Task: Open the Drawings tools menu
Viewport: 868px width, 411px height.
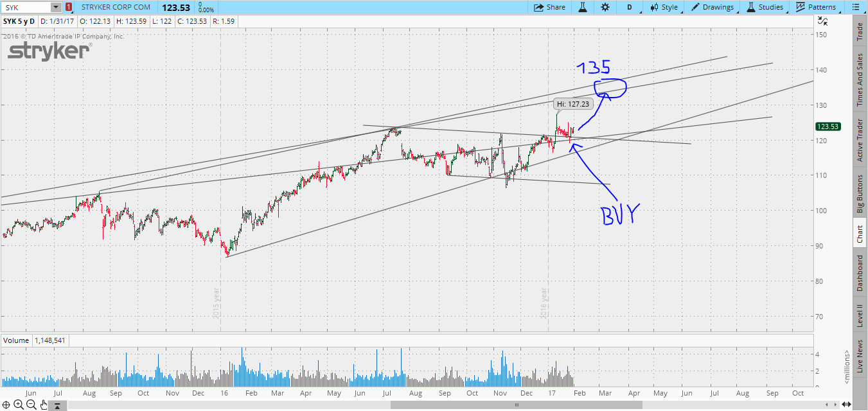Action: pos(712,7)
